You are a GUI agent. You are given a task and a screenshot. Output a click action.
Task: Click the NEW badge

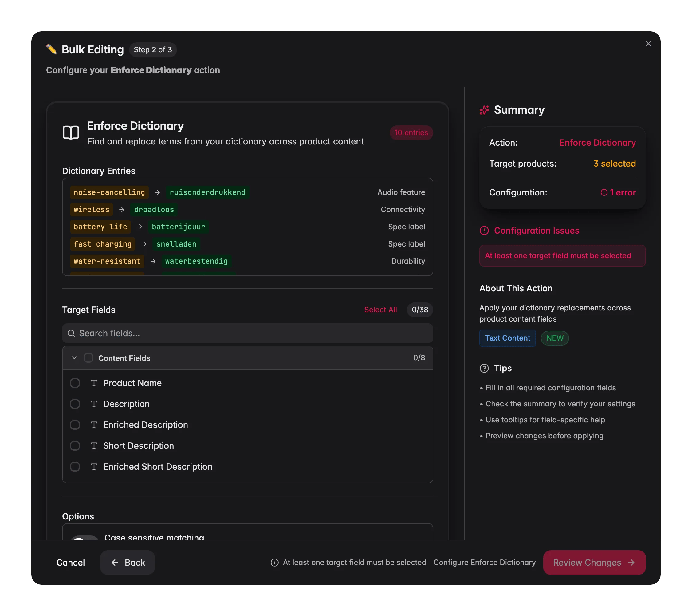pos(555,338)
